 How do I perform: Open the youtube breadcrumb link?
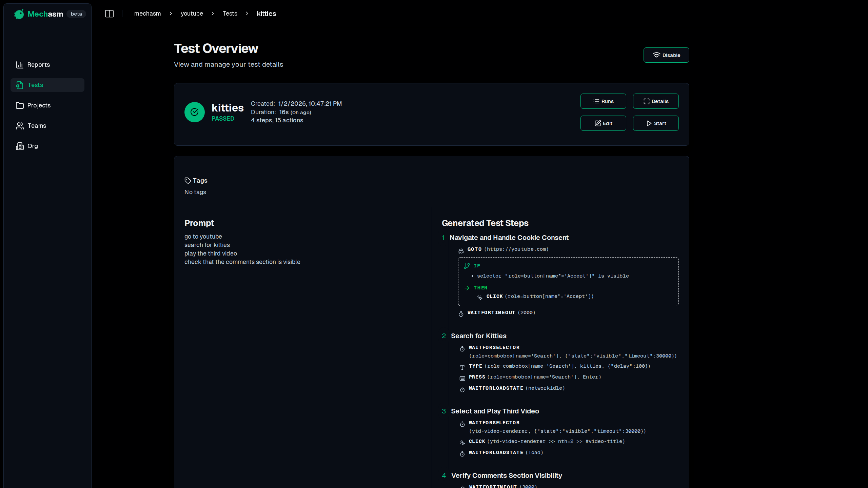point(192,14)
